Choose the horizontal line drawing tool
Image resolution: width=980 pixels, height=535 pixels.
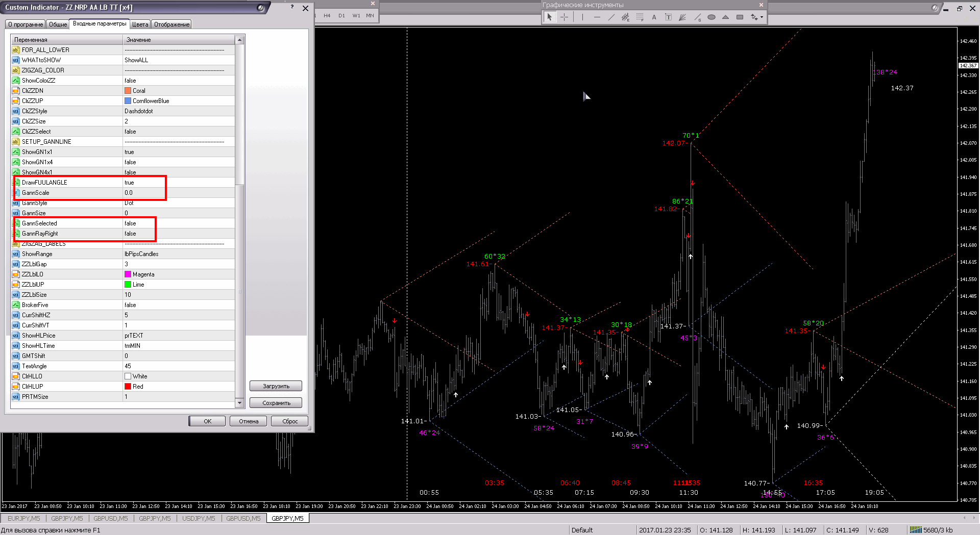tap(597, 17)
